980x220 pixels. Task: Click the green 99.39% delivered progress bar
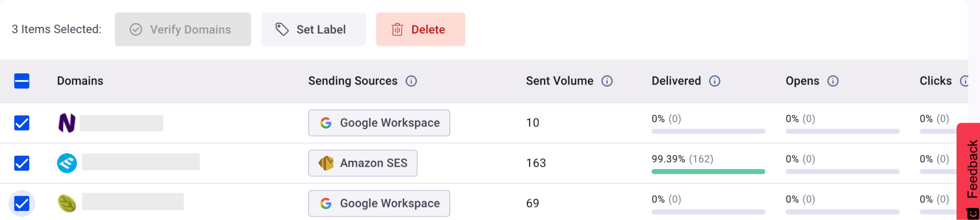[708, 172]
